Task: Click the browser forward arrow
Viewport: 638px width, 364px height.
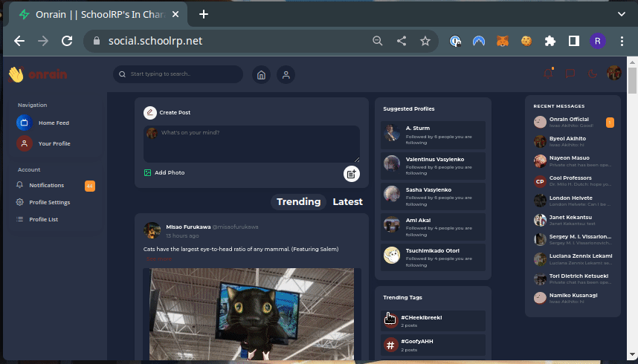Action: tap(43, 41)
